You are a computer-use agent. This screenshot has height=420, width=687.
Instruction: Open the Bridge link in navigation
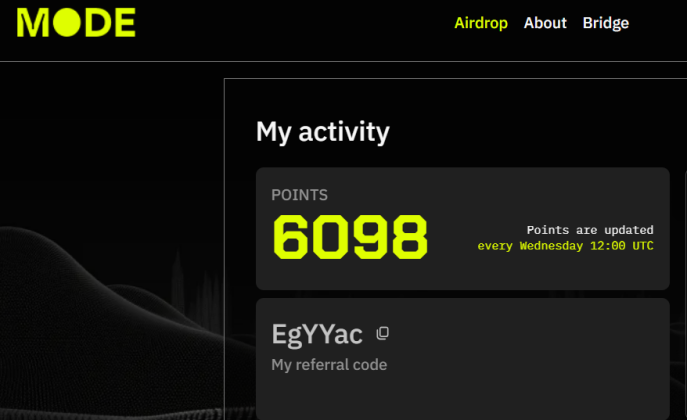click(606, 23)
